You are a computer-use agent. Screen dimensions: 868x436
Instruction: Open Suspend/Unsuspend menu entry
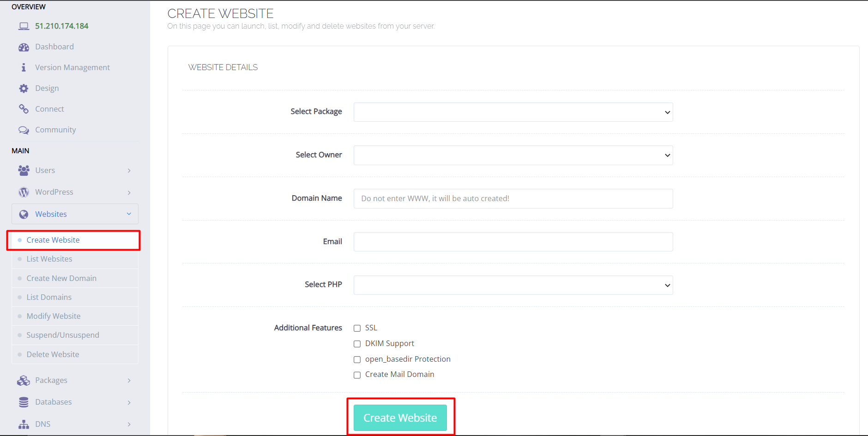[x=63, y=335]
